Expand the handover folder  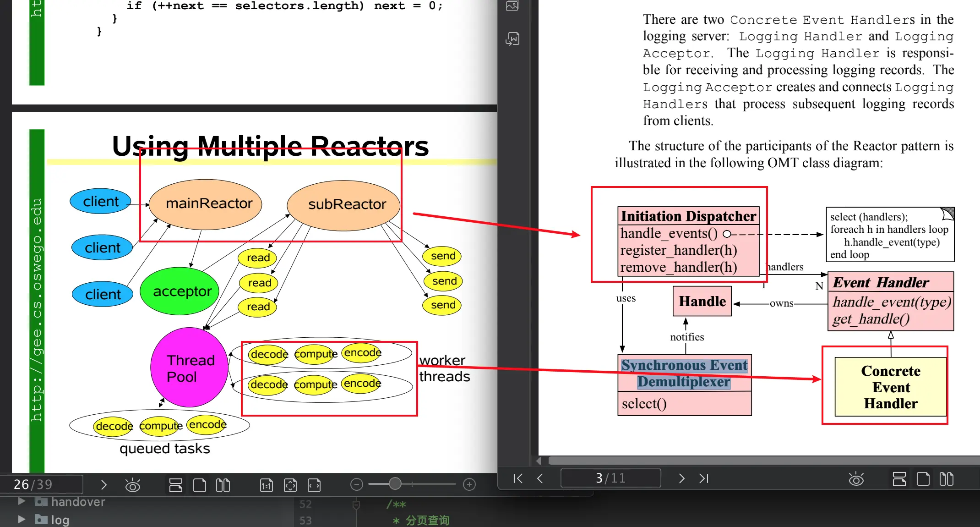click(21, 501)
